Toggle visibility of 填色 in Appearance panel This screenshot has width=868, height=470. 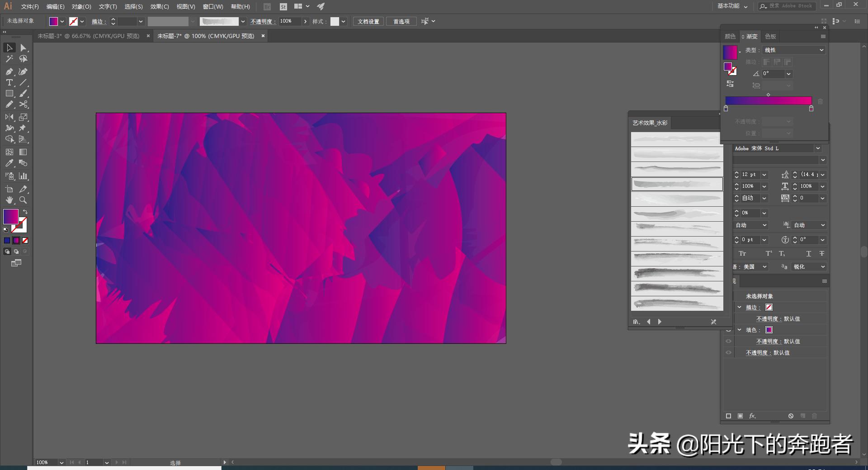728,330
